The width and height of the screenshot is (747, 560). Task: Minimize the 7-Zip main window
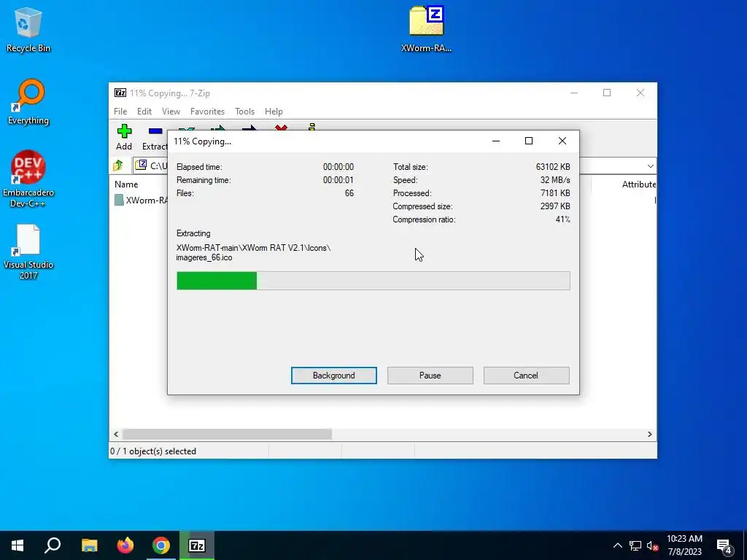[574, 93]
